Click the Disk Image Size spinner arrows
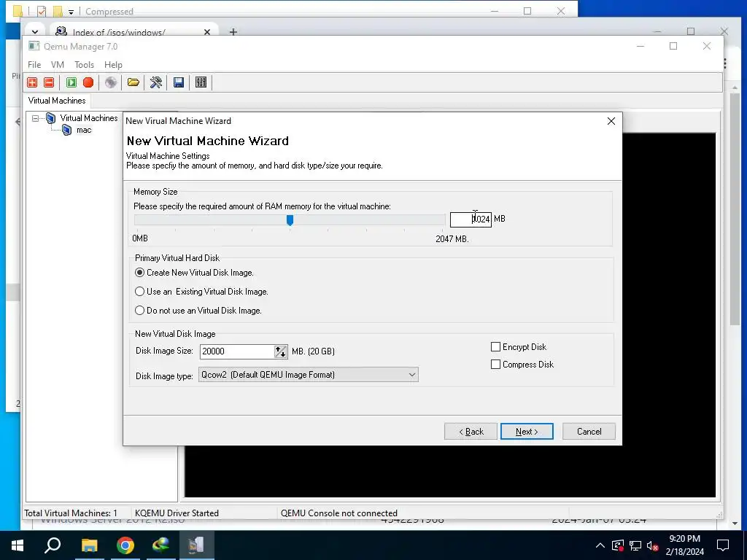 pos(281,351)
